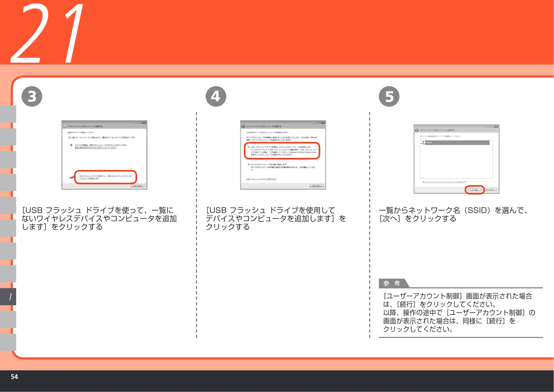Close the step 5 dialog window
The height and width of the screenshot is (392, 554).
pyautogui.click(x=496, y=127)
